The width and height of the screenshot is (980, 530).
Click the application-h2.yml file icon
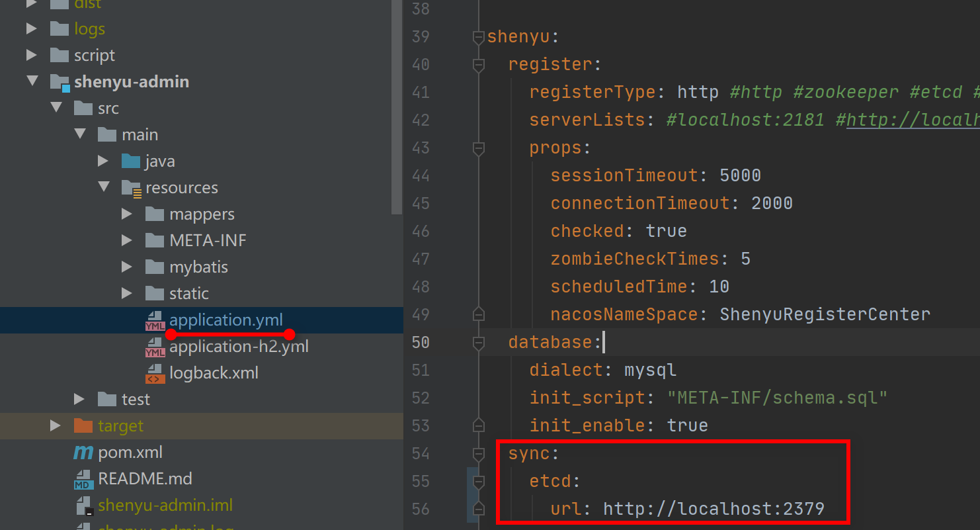155,347
